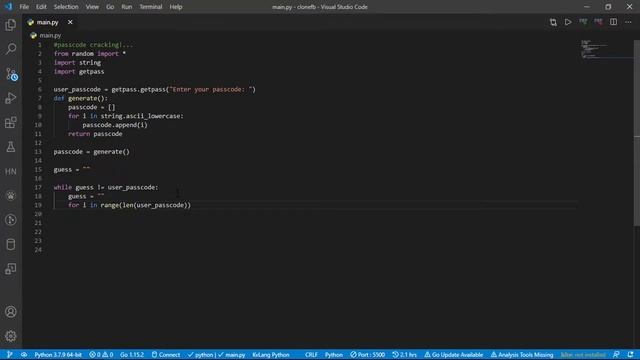Image resolution: width=640 pixels, height=360 pixels.
Task: Click 'passcode = generate()' line
Action: click(x=91, y=152)
